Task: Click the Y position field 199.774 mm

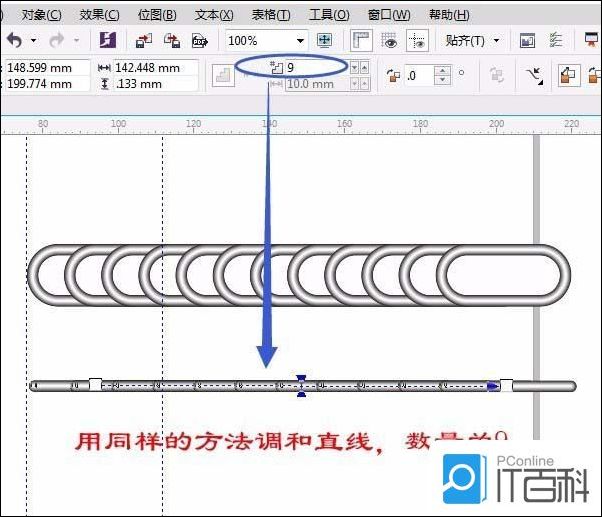Action: [x=46, y=84]
